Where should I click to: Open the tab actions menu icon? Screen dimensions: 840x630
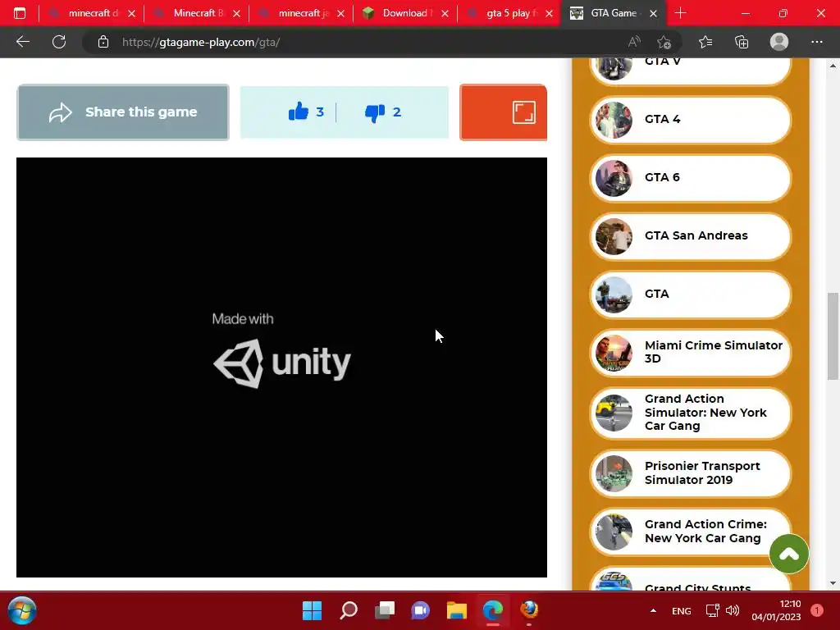pos(20,13)
